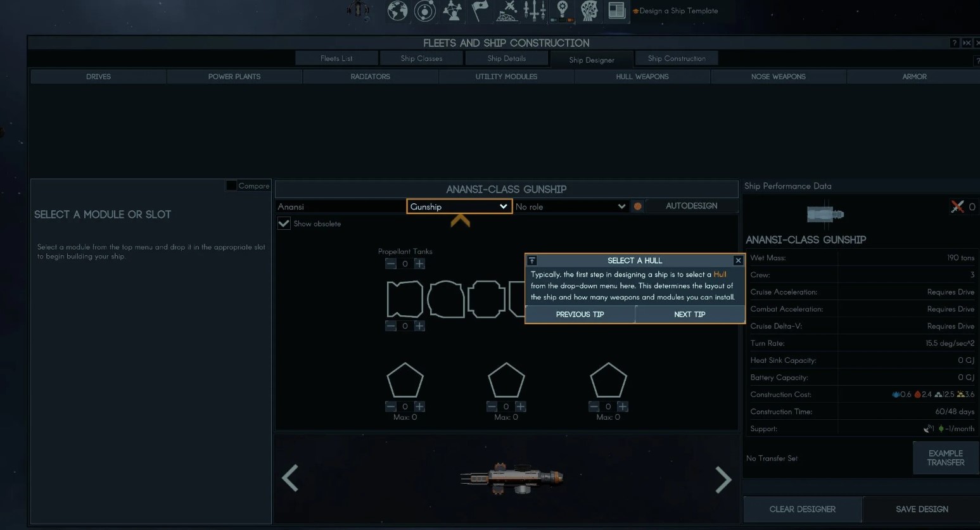Click the orange color dot beside Autodesign
Screen dimensions: 980x530
[x=638, y=206]
